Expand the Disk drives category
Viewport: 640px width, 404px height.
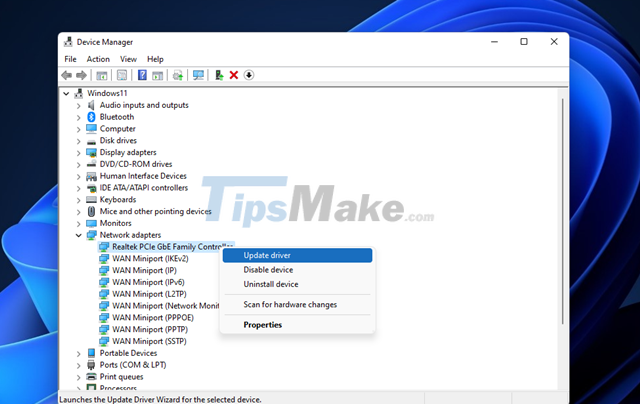(x=78, y=141)
